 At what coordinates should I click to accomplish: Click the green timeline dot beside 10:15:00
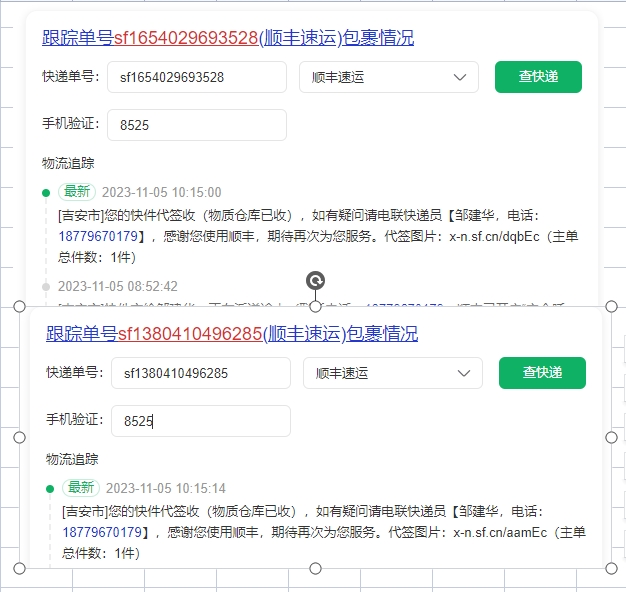[x=46, y=193]
